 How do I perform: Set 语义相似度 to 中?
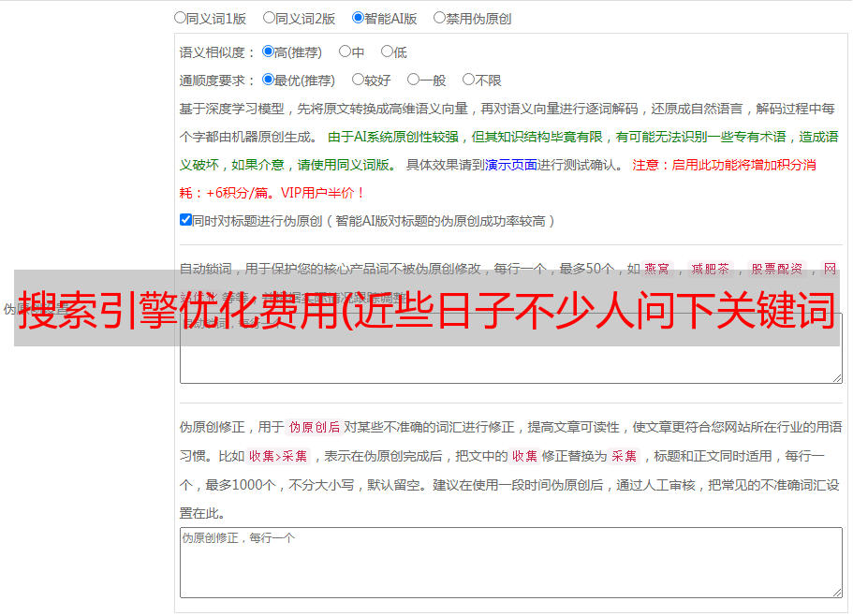[x=345, y=51]
